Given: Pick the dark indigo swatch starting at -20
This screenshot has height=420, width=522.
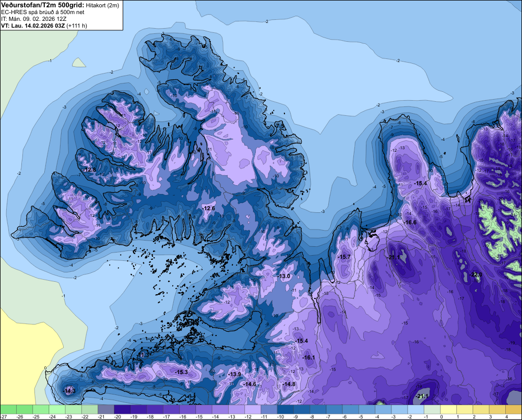Looking at the screenshot, I should [123, 409].
